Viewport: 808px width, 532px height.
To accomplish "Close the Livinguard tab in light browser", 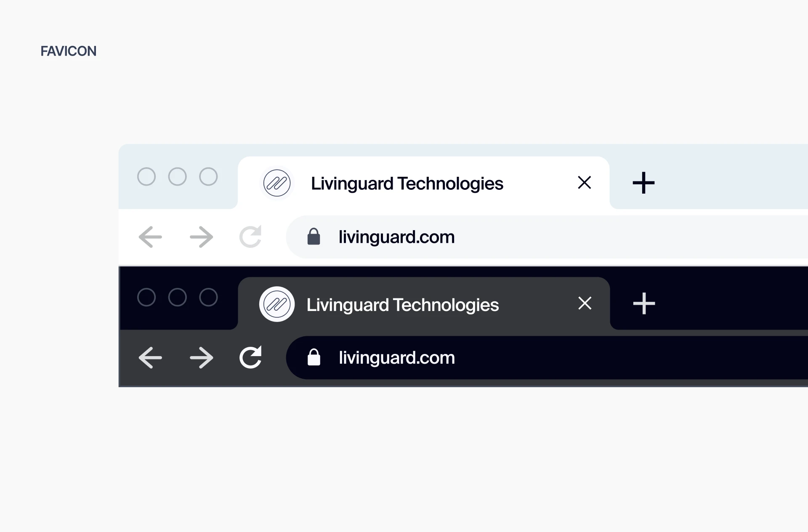I will point(585,183).
